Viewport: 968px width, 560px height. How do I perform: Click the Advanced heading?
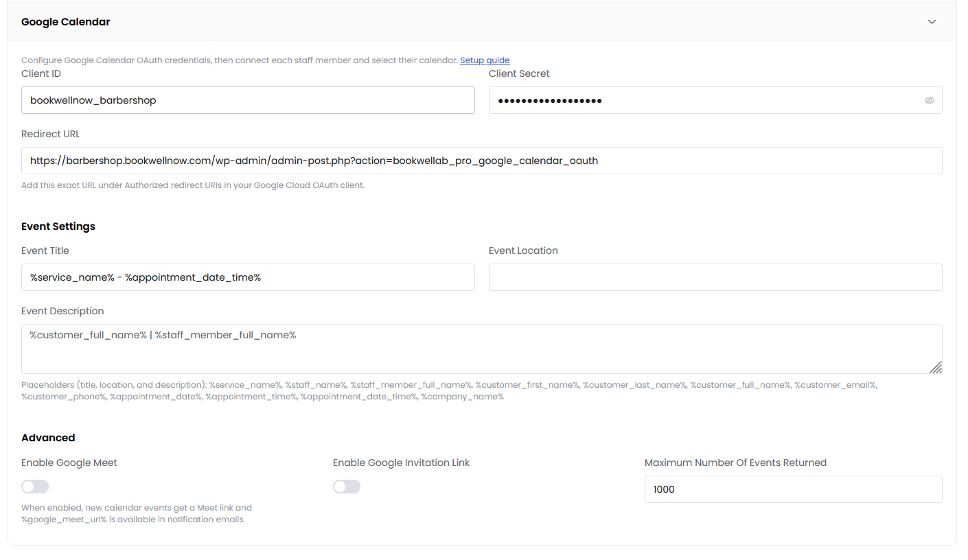pyautogui.click(x=48, y=438)
